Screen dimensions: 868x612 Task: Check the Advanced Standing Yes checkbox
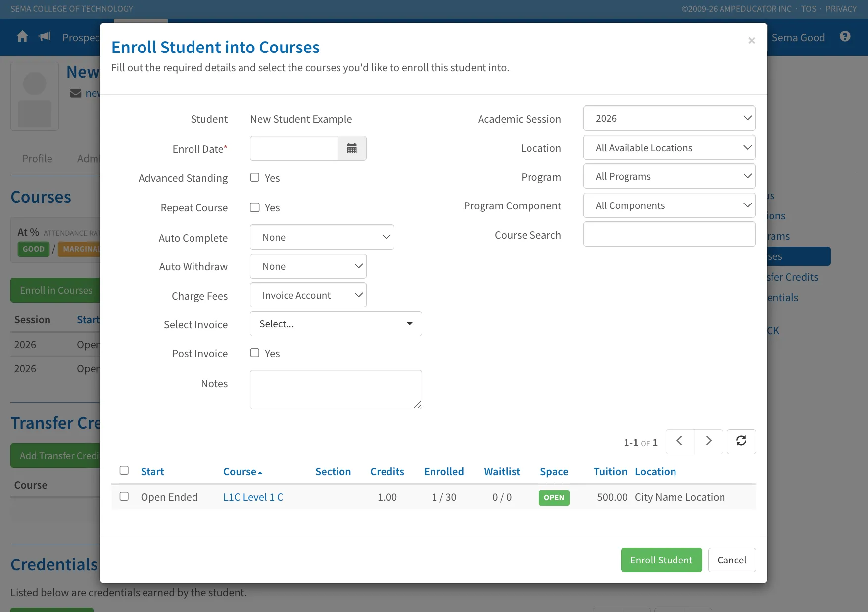255,177
